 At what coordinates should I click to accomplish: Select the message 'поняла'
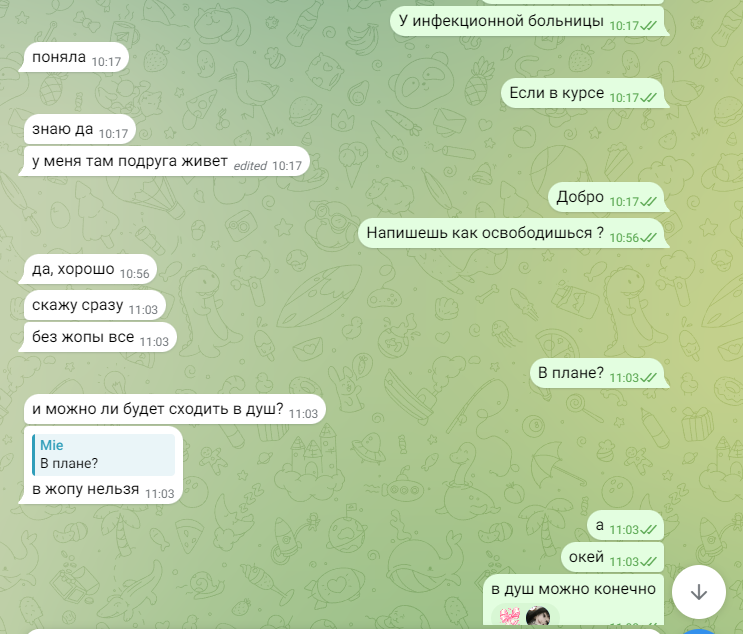[x=76, y=57]
